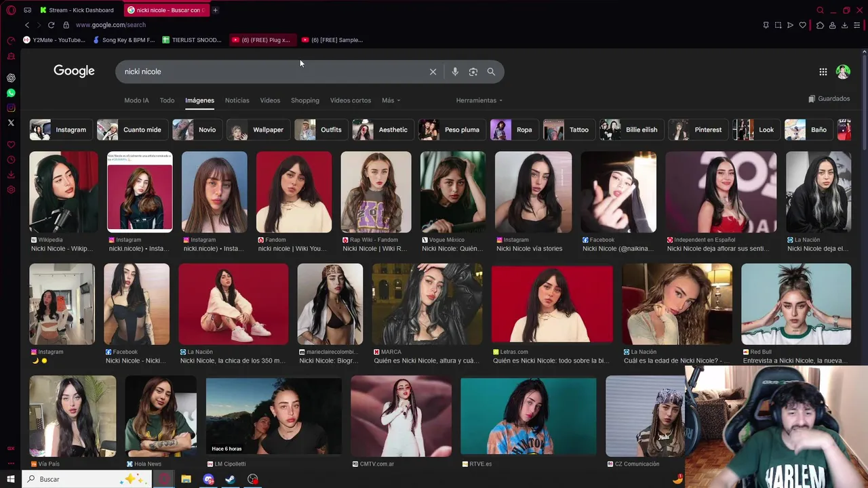This screenshot has width=868, height=488.
Task: Filter images by Billie eilish chip
Action: (x=631, y=129)
